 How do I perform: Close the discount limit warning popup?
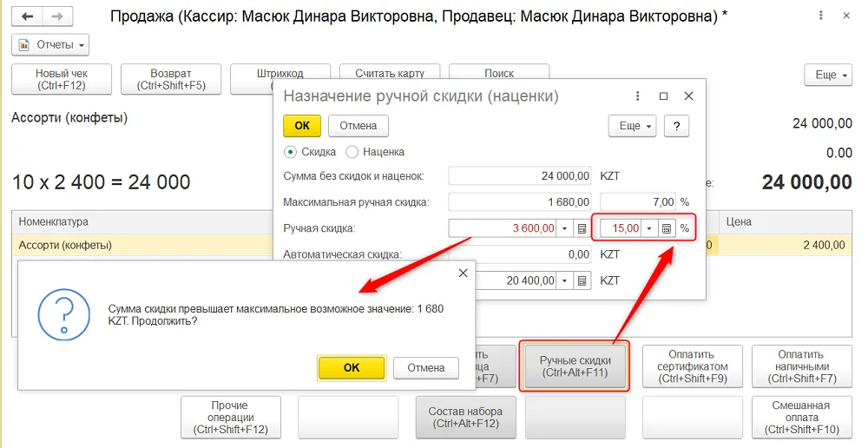coord(464,273)
